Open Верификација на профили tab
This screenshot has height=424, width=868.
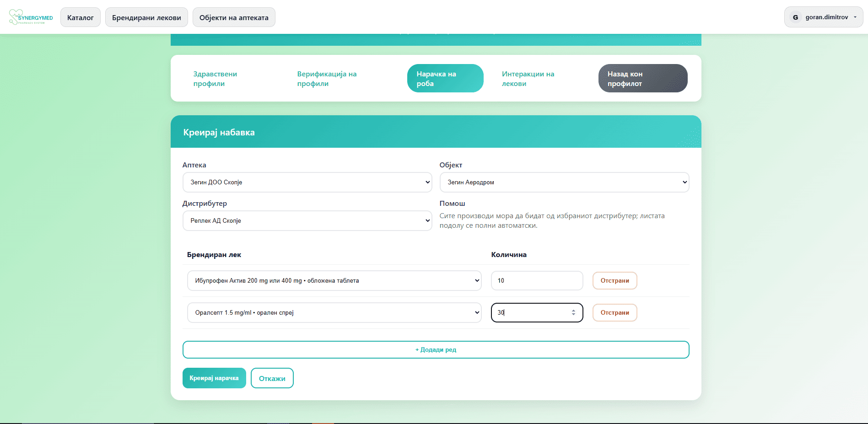click(327, 79)
